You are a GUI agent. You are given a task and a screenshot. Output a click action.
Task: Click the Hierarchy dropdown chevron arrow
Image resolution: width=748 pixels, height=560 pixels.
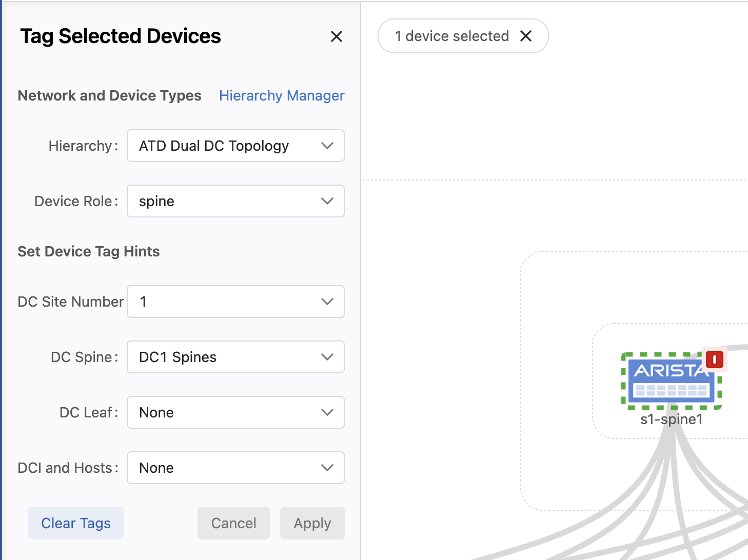tap(327, 146)
